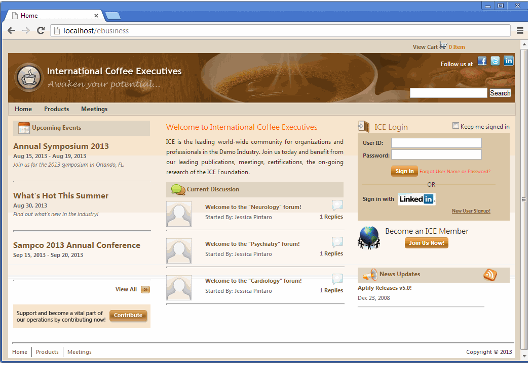Open the Facebook follow icon
The height and width of the screenshot is (365, 528).
coord(482,61)
